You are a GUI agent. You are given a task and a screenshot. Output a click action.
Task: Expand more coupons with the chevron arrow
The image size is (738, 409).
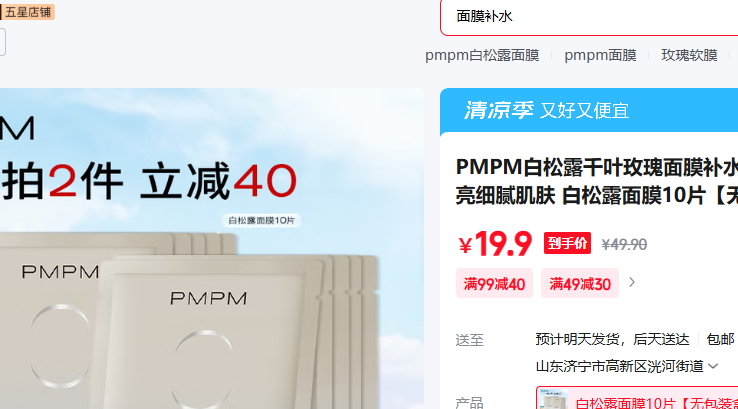point(632,282)
